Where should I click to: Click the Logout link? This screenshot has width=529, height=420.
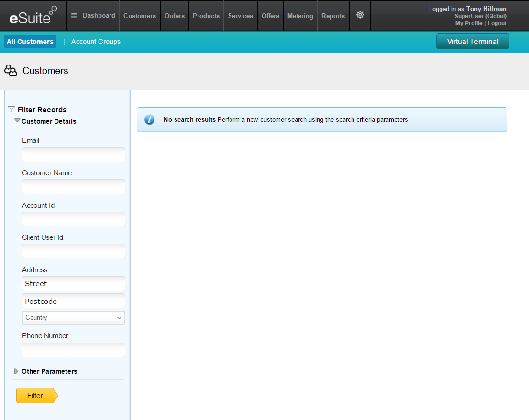point(497,23)
